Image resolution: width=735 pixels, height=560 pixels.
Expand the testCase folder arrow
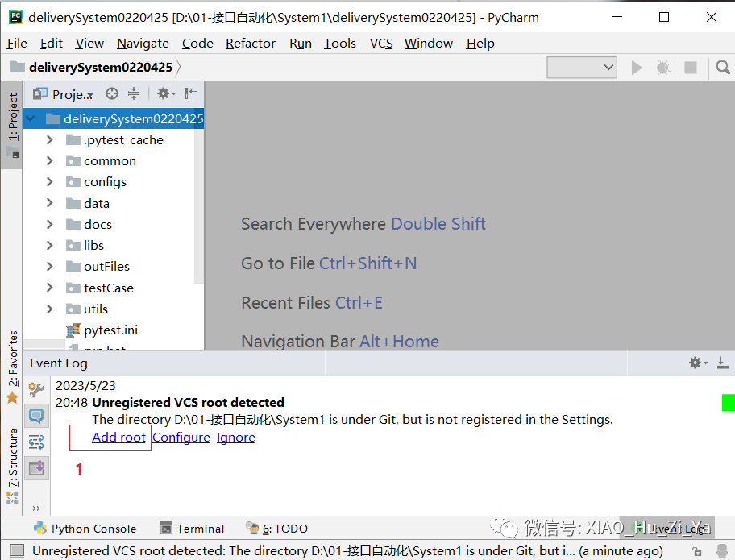pyautogui.click(x=50, y=288)
